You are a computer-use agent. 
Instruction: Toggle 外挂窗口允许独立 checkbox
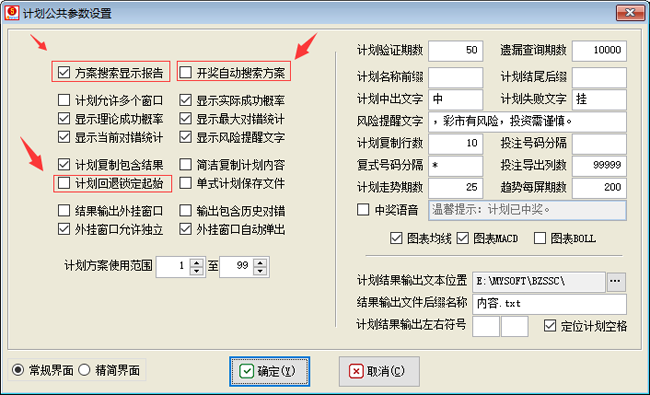click(64, 229)
